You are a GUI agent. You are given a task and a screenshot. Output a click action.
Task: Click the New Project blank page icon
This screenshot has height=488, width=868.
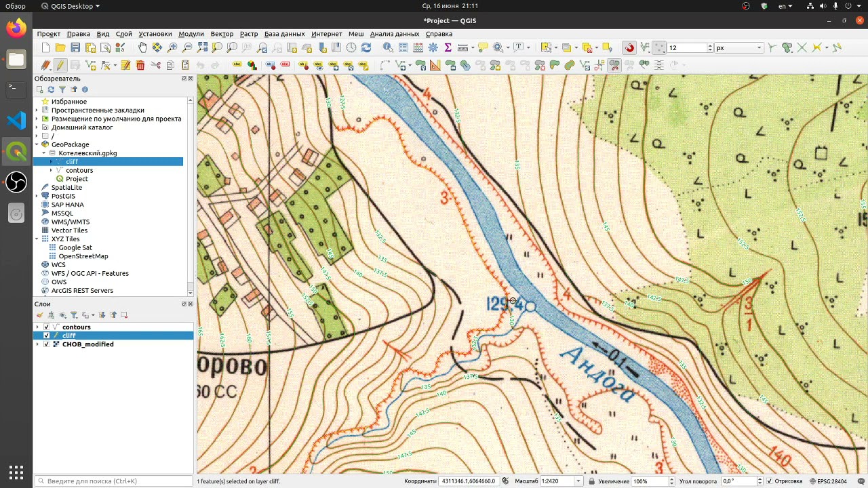click(45, 47)
